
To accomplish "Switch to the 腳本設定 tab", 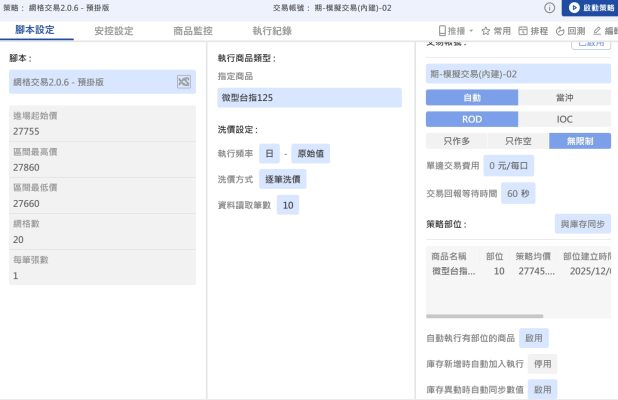I will pyautogui.click(x=35, y=30).
